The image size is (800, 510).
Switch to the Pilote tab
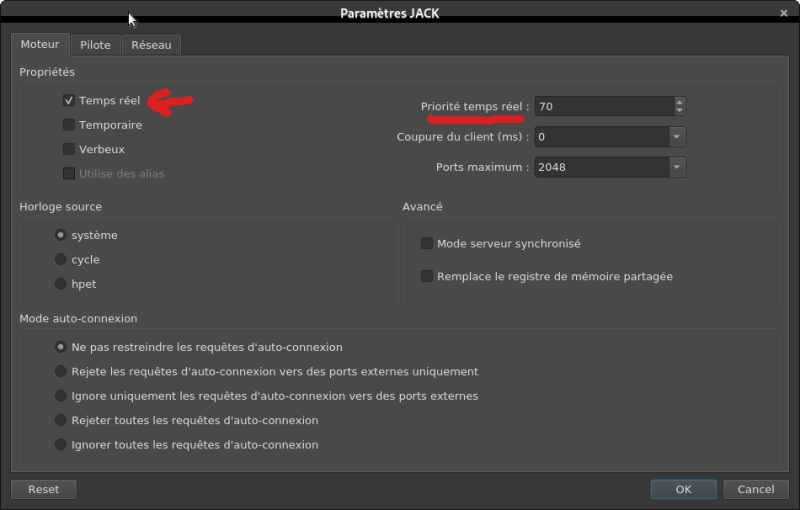95,45
